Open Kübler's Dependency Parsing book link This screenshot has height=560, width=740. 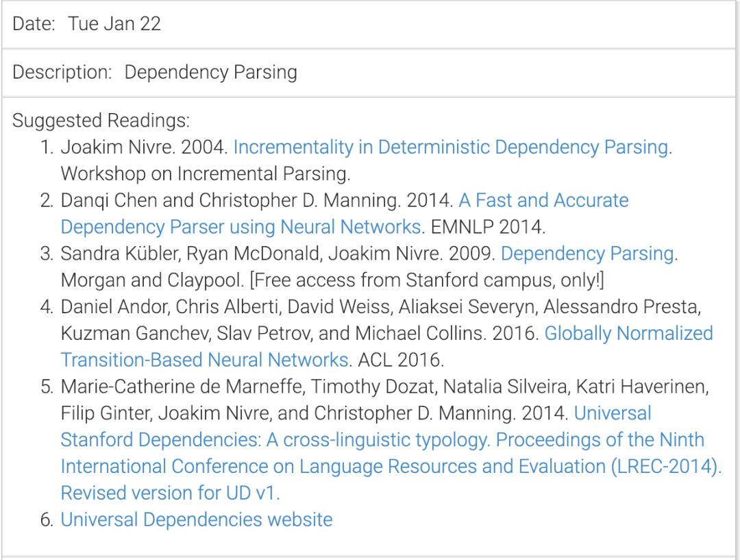pos(587,254)
